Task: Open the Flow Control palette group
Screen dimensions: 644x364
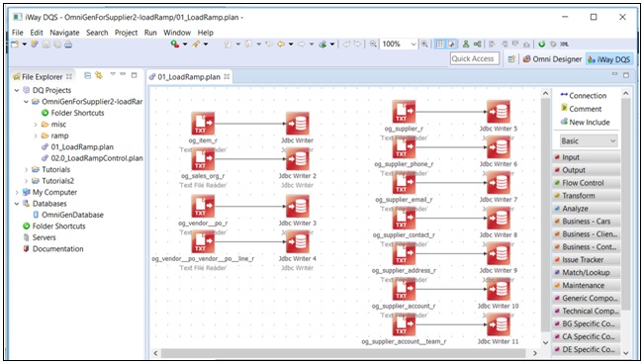Action: coord(586,183)
